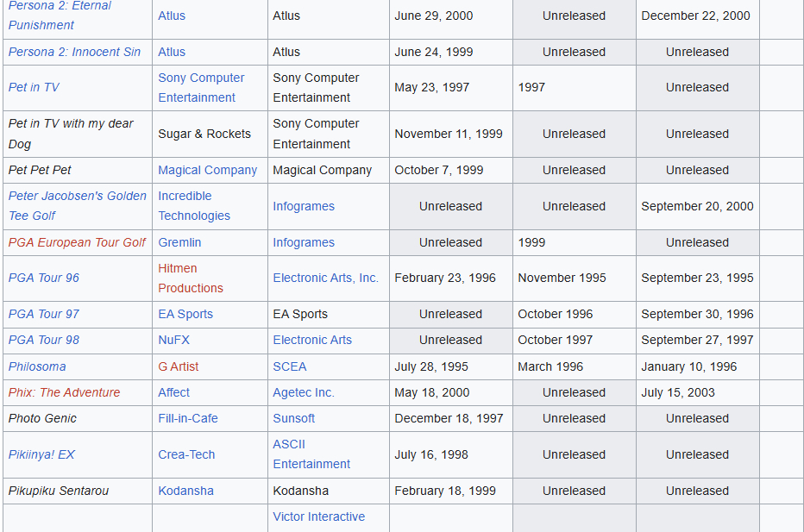Screen dimensions: 804x532
Task: Follow the Magical Company developer link
Action: (x=207, y=170)
